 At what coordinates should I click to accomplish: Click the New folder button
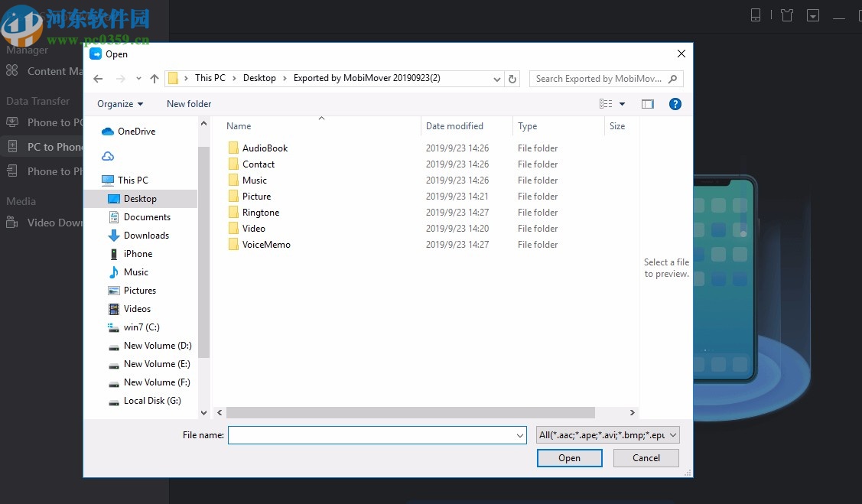[x=188, y=103]
